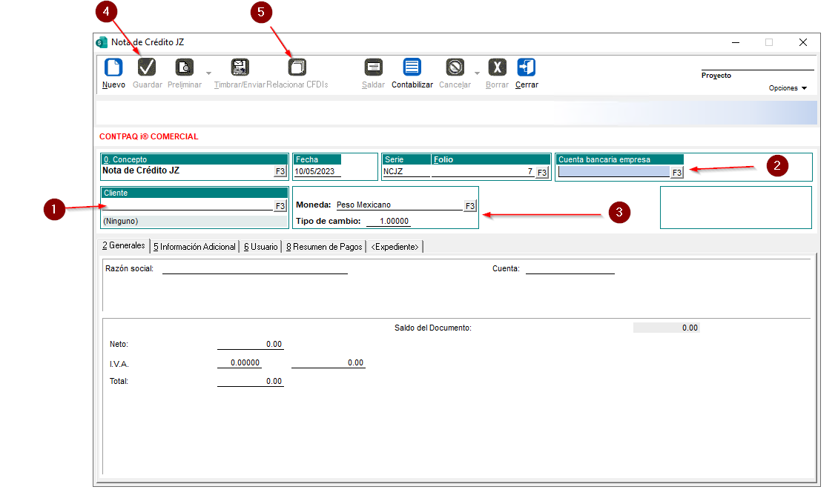The image size is (838, 504).
Task: Switch to the 2 Generales tab
Action: click(123, 245)
